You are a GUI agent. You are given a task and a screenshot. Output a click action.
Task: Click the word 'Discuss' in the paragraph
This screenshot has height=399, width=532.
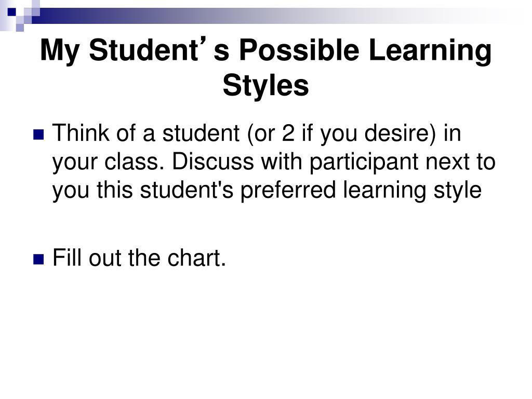click(x=213, y=161)
